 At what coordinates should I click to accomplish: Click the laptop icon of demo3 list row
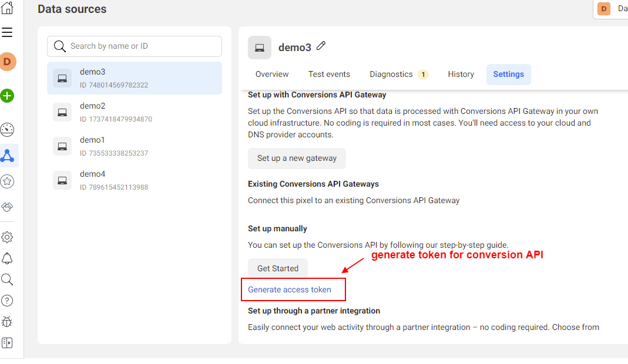click(x=62, y=78)
